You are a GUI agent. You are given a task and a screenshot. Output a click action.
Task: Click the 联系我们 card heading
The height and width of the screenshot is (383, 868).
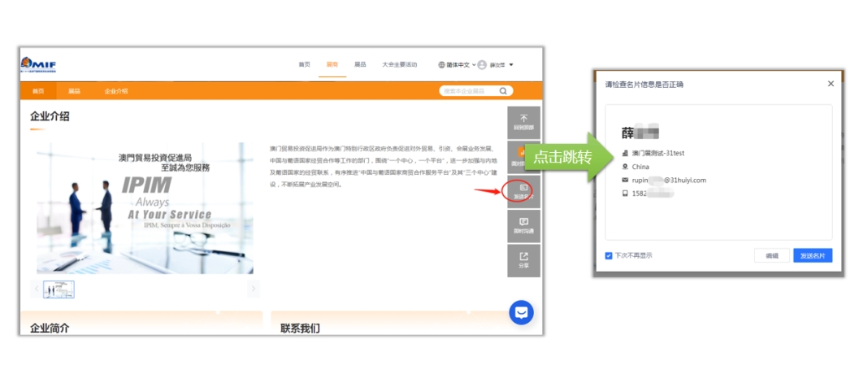pos(300,329)
